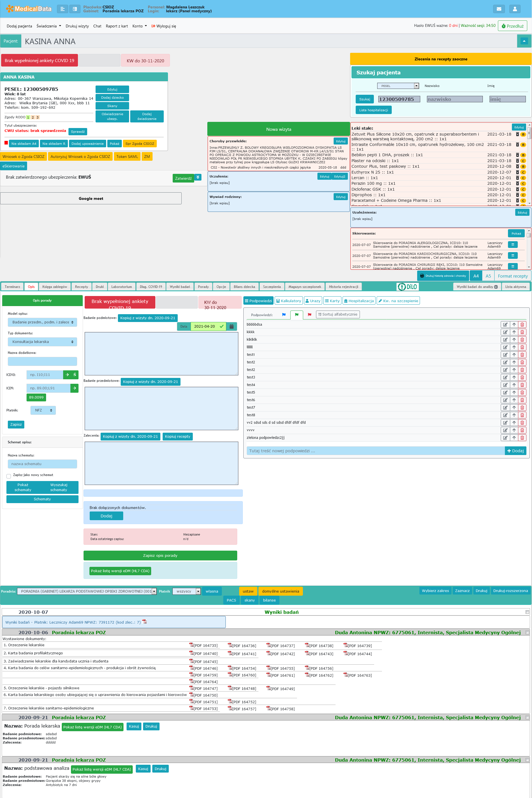Screen dimensions: 532x798
Task: Toggle the checkbox on 2020-10-06 visit row
Action: coord(527,632)
